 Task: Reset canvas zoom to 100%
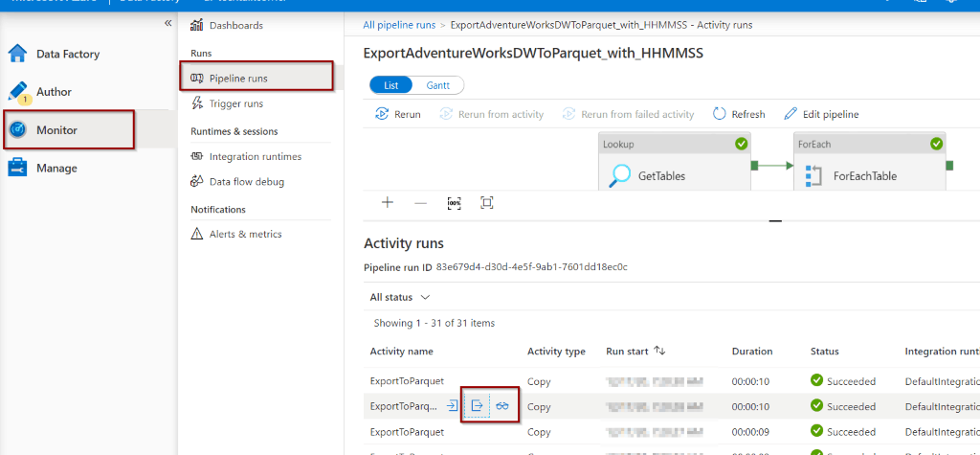455,203
